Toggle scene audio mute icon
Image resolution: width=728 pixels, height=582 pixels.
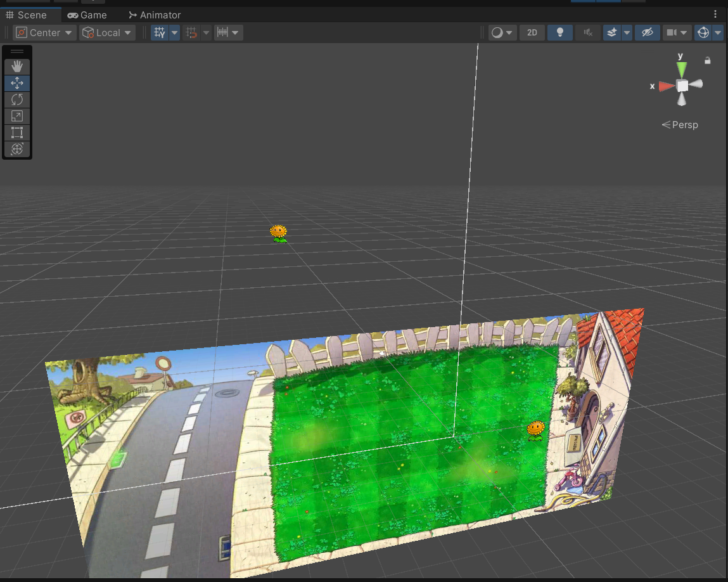tap(588, 32)
